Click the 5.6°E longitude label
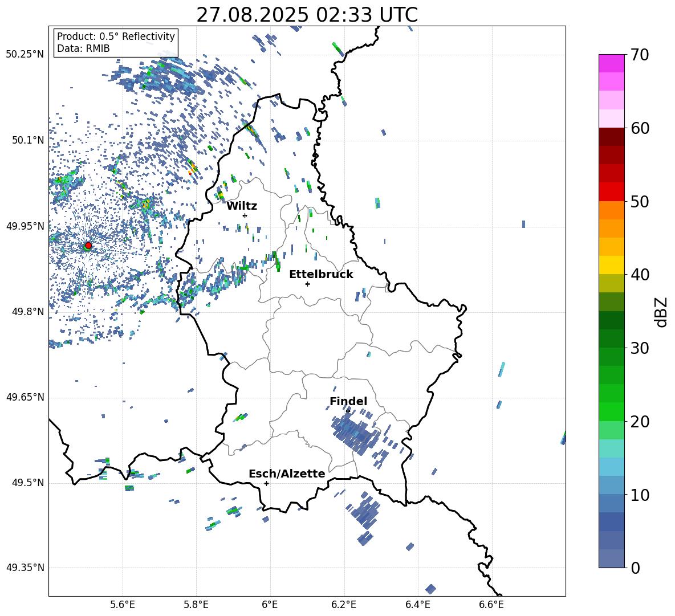The height and width of the screenshot is (616, 675). 123,605
